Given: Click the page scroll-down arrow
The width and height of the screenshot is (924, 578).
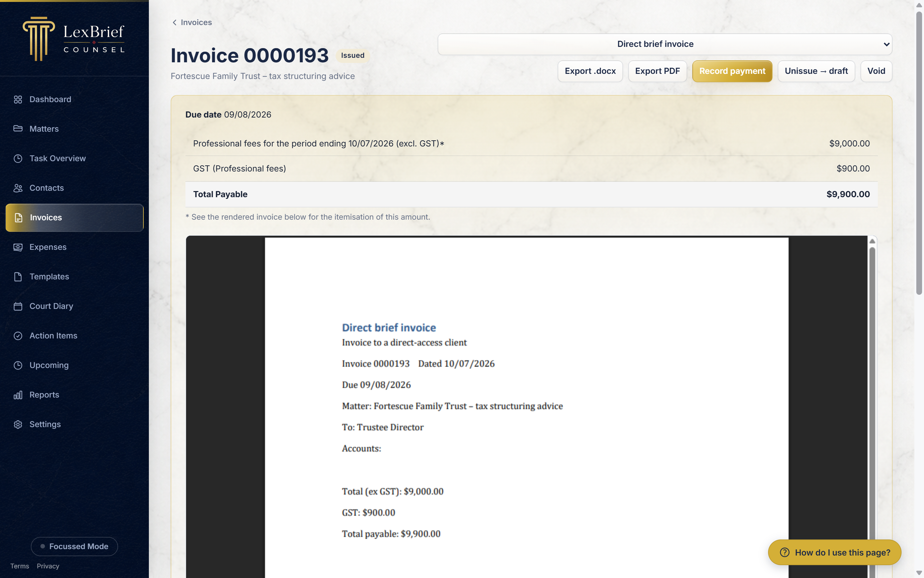Looking at the screenshot, I should pyautogui.click(x=919, y=573).
